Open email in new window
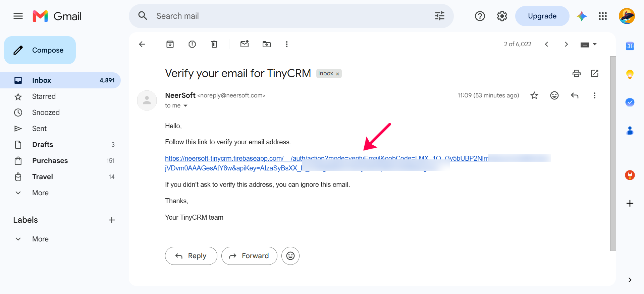This screenshot has height=294, width=644. [595, 73]
